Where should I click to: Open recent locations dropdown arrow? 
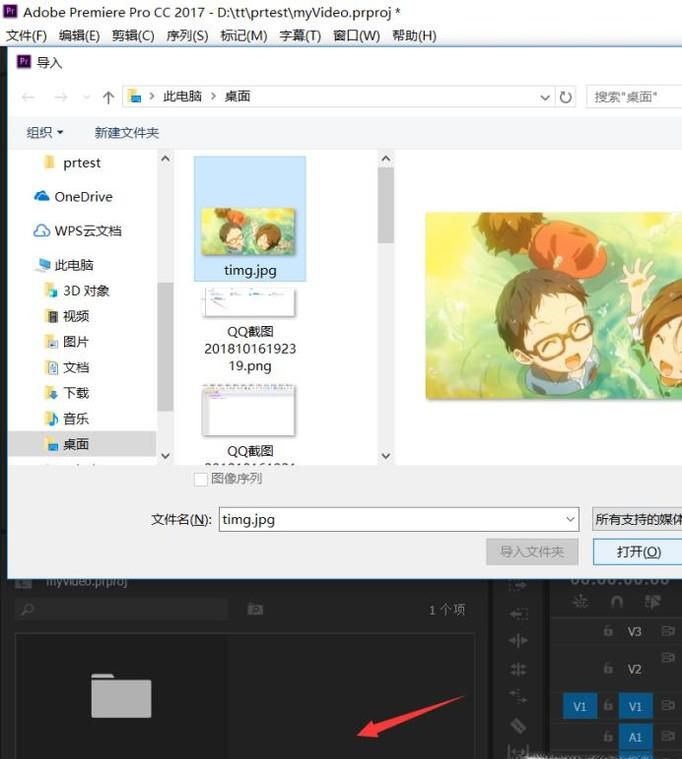pyautogui.click(x=86, y=97)
